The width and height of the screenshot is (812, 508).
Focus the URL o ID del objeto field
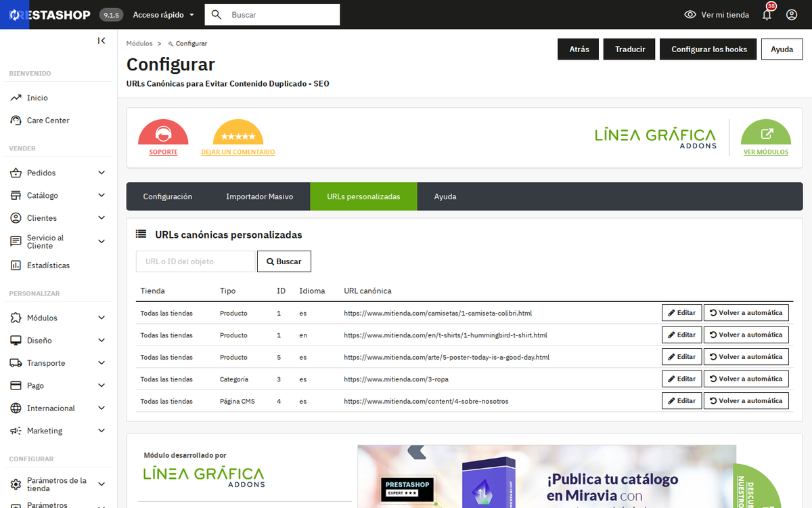196,261
